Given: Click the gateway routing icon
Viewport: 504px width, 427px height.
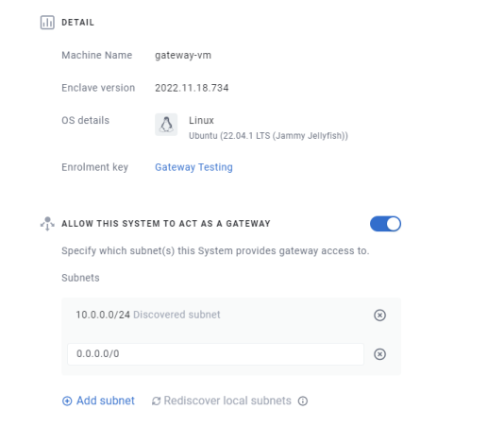Looking at the screenshot, I should click(x=47, y=224).
